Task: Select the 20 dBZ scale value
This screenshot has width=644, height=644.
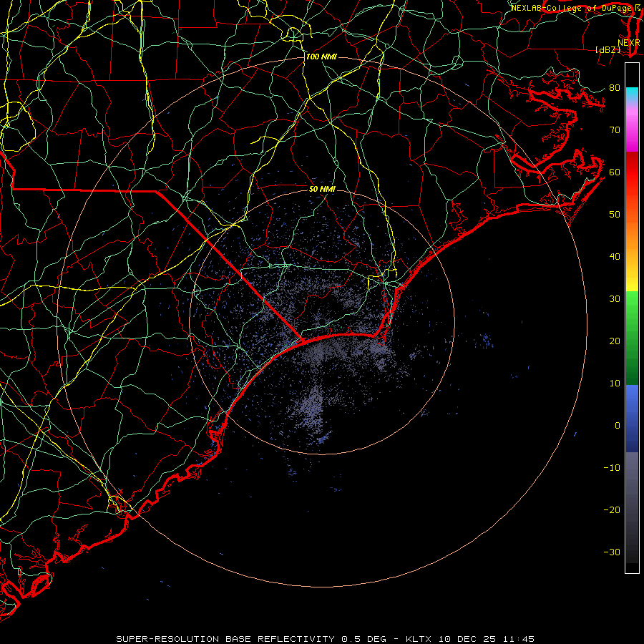Action: point(615,341)
